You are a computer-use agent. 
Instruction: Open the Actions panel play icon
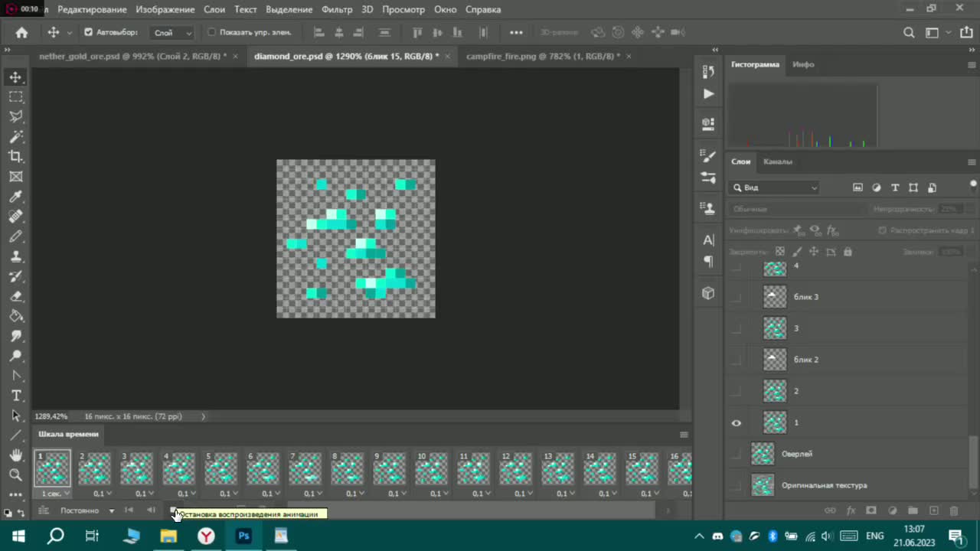pyautogui.click(x=708, y=93)
